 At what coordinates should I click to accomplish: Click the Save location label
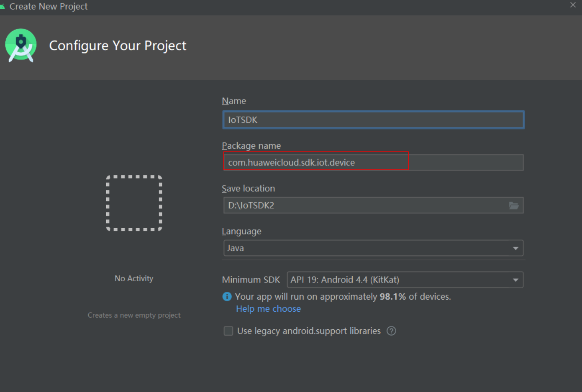point(248,188)
